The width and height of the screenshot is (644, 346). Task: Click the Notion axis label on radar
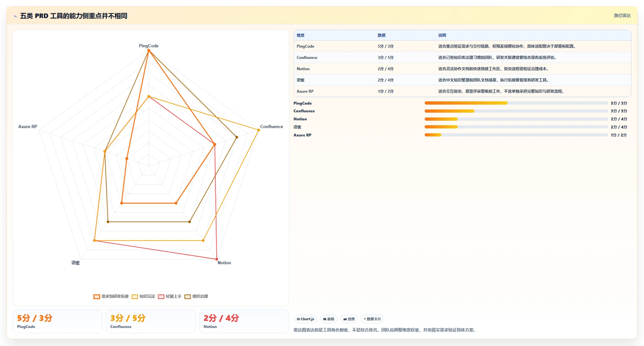pyautogui.click(x=224, y=263)
